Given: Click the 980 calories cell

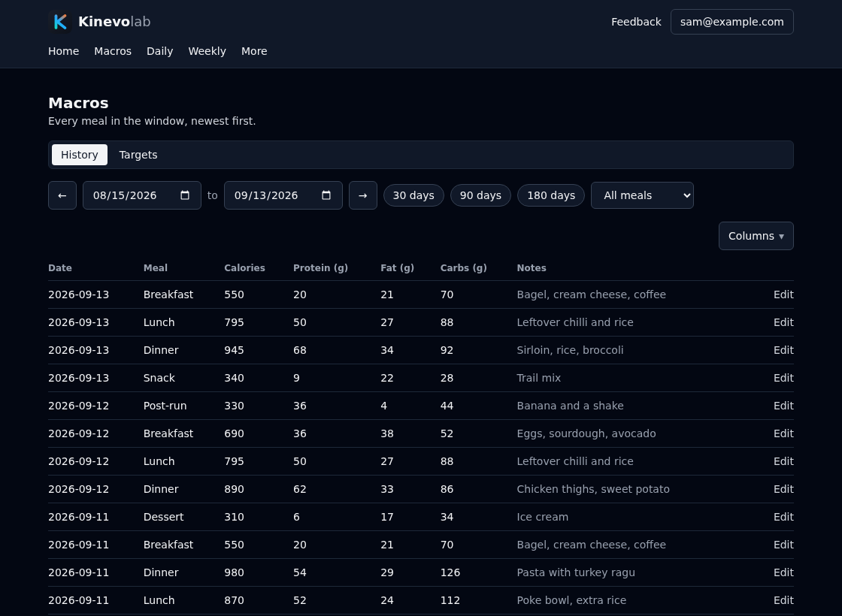Looking at the screenshot, I should (234, 572).
